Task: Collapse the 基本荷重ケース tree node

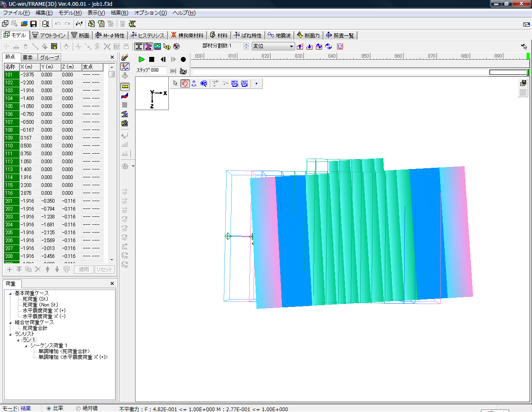Action: pos(11,293)
